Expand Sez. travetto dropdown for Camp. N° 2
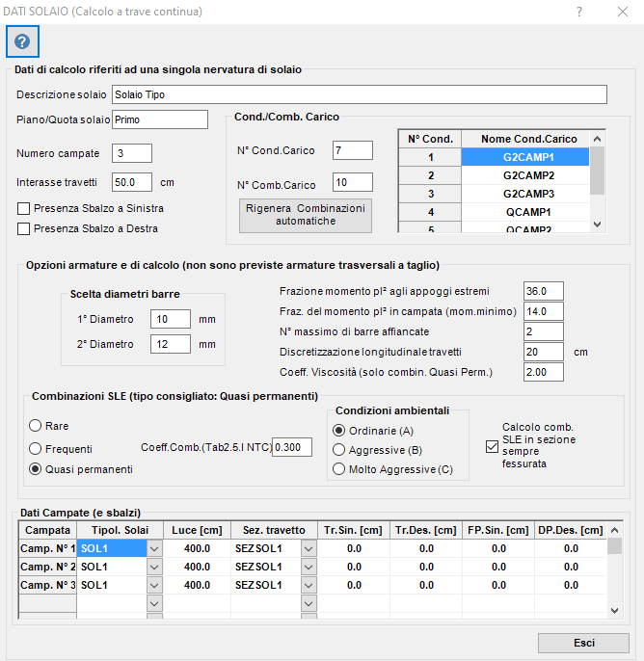The width and height of the screenshot is (644, 661). (309, 567)
